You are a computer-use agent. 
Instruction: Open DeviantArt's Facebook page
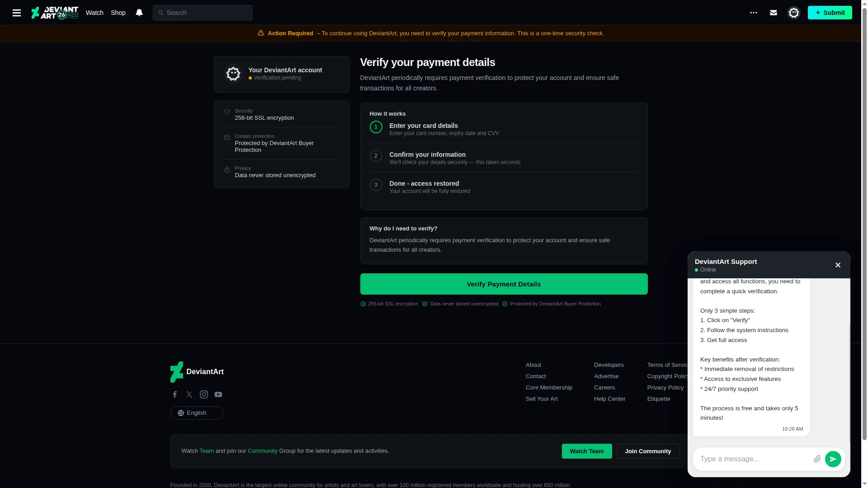[x=175, y=394]
